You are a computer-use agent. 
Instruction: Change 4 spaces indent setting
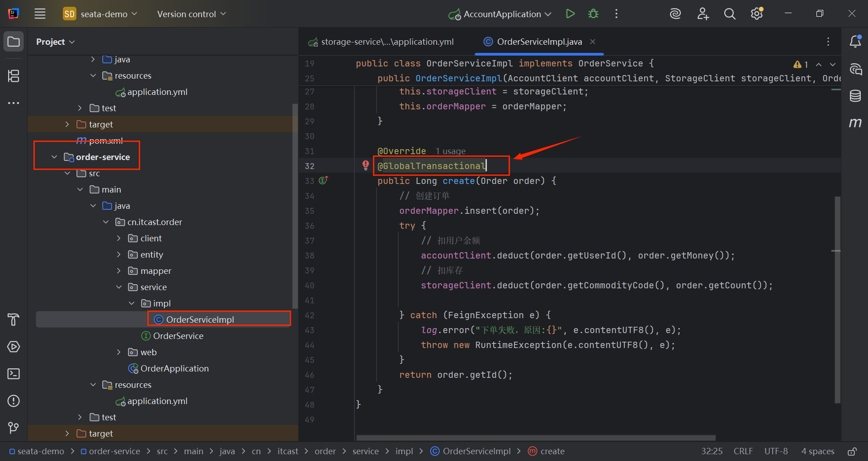pyautogui.click(x=818, y=451)
